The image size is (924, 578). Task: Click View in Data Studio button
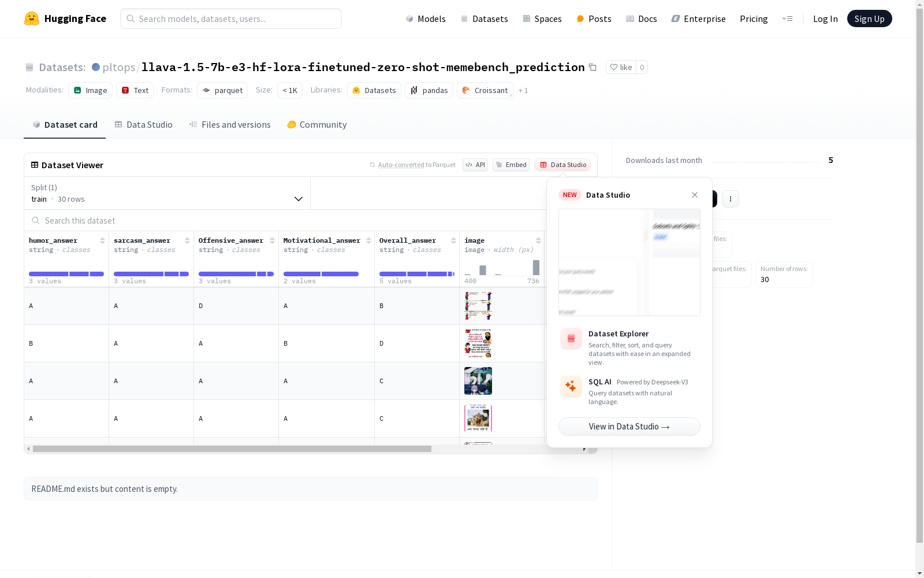(x=629, y=427)
